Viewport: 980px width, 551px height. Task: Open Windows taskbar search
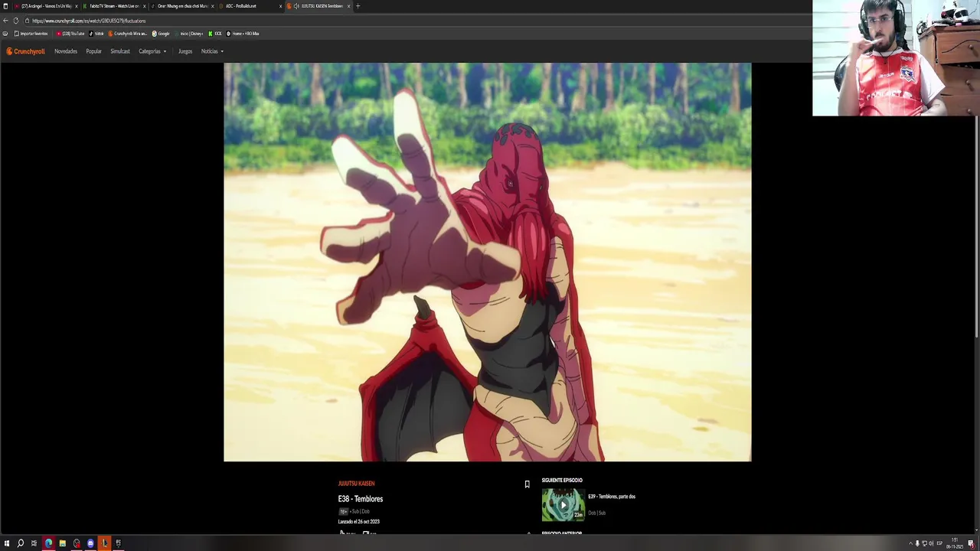click(21, 543)
